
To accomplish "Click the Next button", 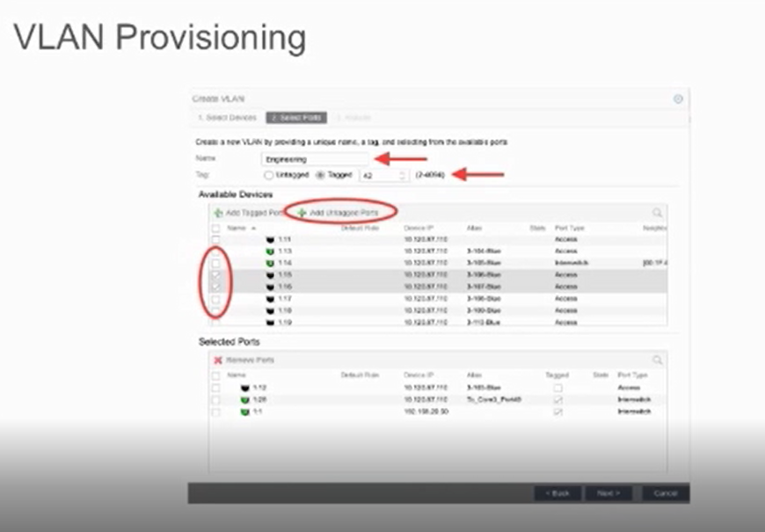I will click(608, 493).
